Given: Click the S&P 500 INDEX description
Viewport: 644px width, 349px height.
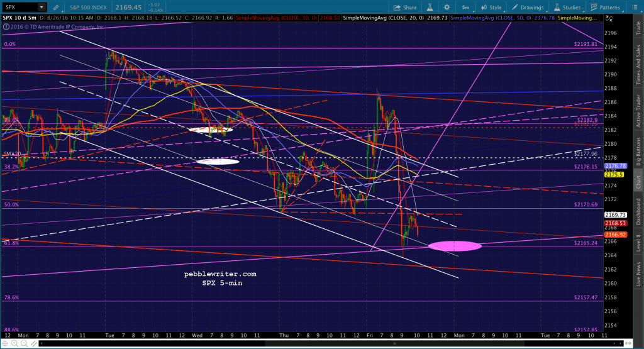Looking at the screenshot, I should pyautogui.click(x=88, y=8).
